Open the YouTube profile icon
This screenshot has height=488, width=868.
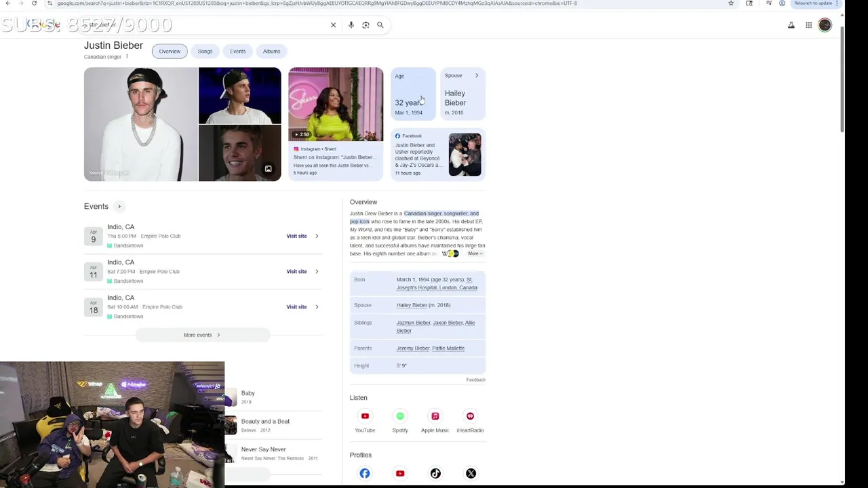click(x=400, y=474)
